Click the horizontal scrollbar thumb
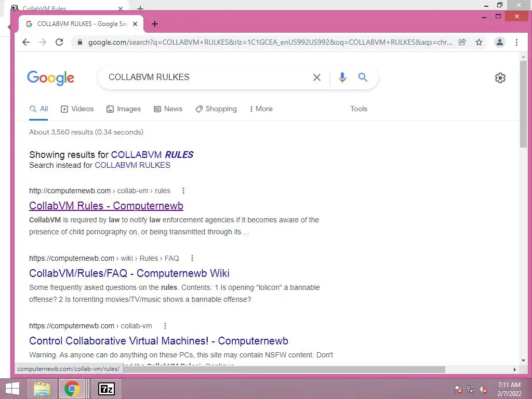 [284, 369]
